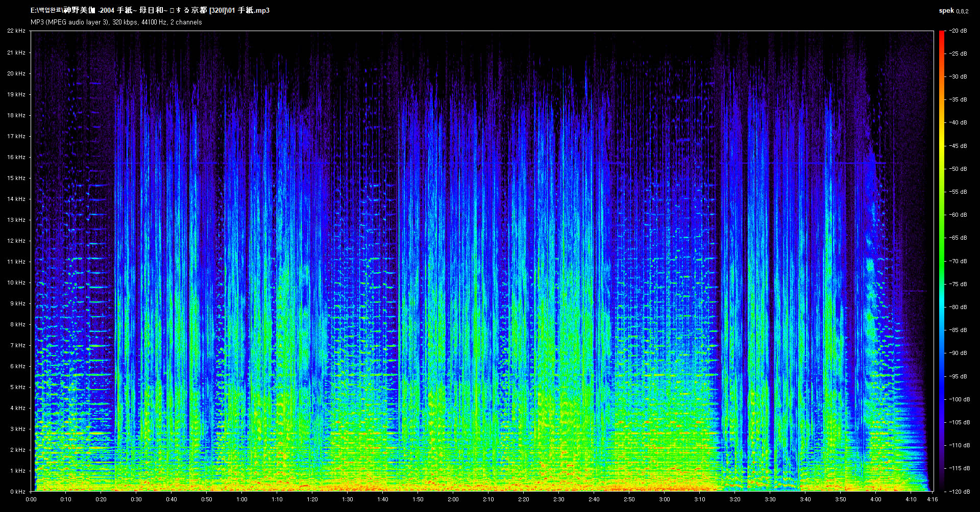Image resolution: width=980 pixels, height=512 pixels.
Task: Select the 9 kHz frequency axis label
Action: (x=18, y=303)
